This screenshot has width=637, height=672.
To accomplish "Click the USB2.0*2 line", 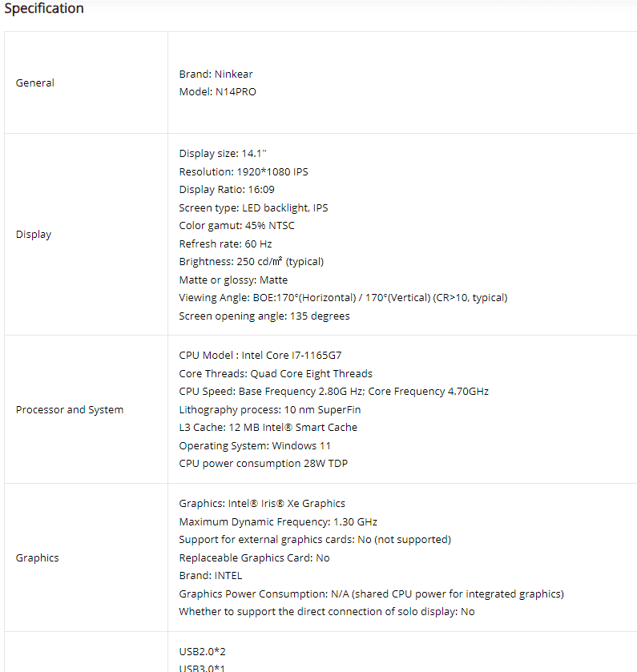I will tap(202, 651).
